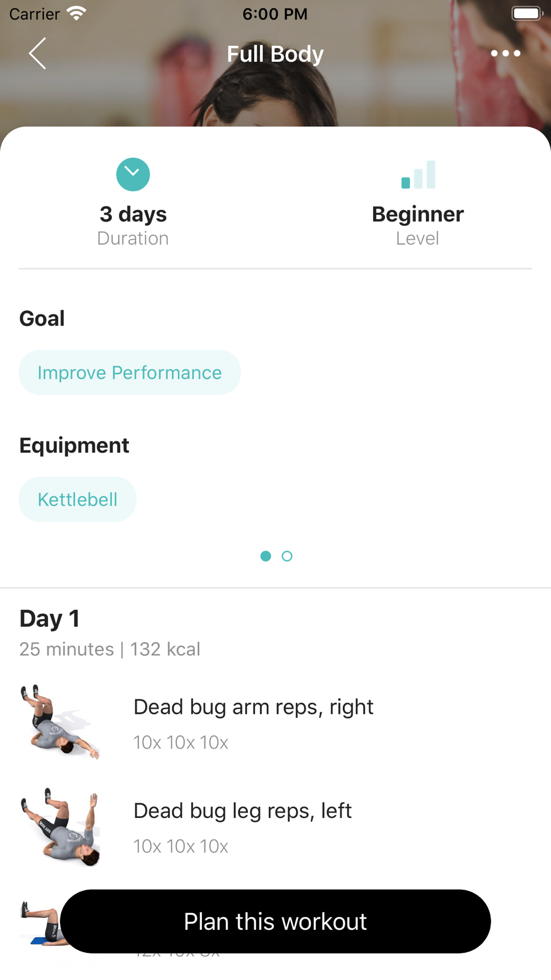This screenshot has height=980, width=551.
Task: Tap the Day 1 section header
Action: (50, 618)
